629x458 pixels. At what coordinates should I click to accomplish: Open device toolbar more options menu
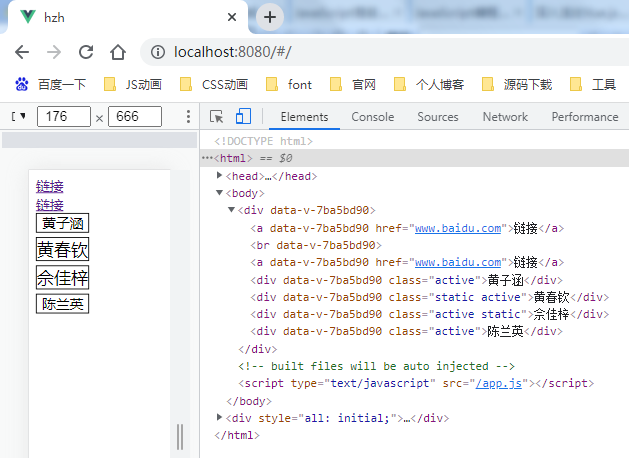click(x=188, y=116)
